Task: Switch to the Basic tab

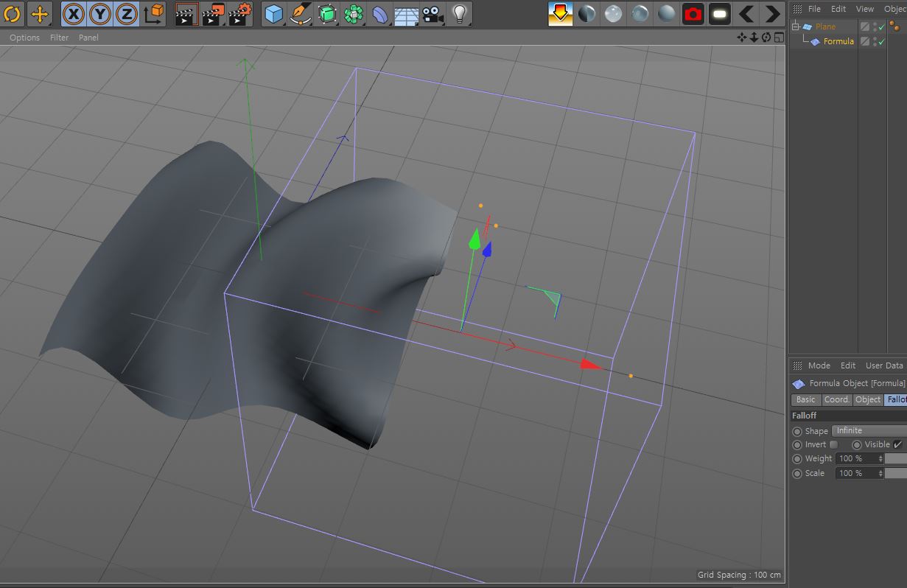Action: pos(806,399)
